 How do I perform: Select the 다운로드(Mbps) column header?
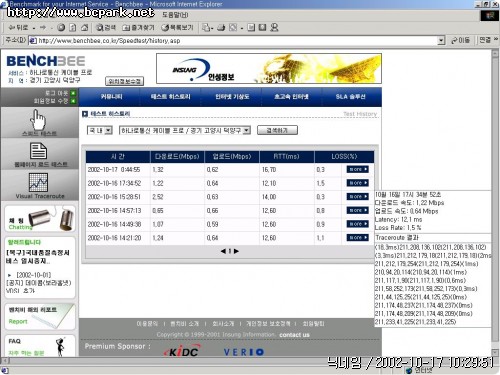click(177, 156)
